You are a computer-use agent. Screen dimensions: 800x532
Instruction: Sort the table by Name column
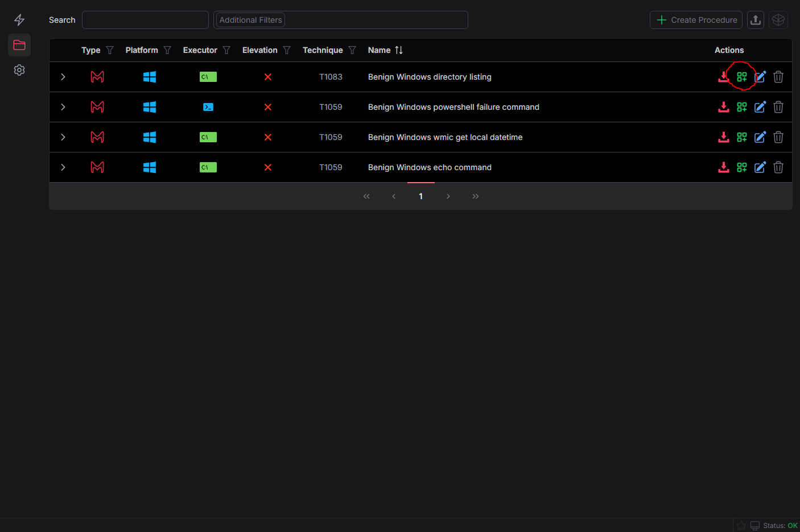pos(399,50)
